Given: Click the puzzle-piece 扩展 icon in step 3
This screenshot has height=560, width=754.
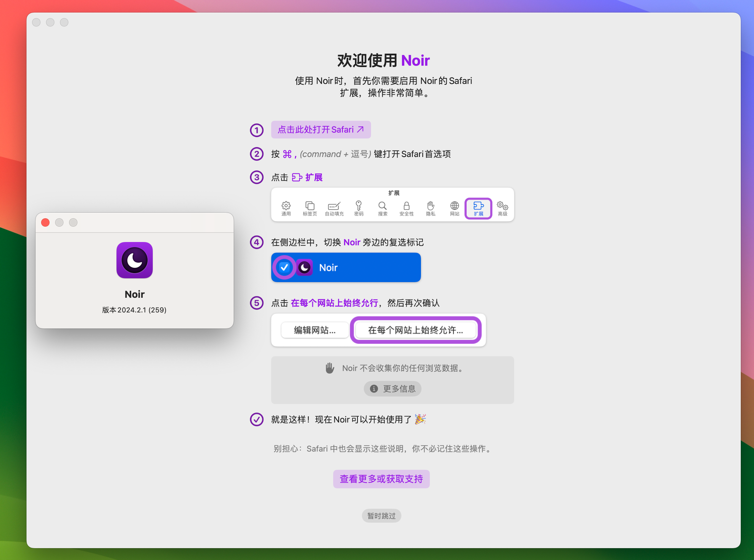Looking at the screenshot, I should coord(297,177).
